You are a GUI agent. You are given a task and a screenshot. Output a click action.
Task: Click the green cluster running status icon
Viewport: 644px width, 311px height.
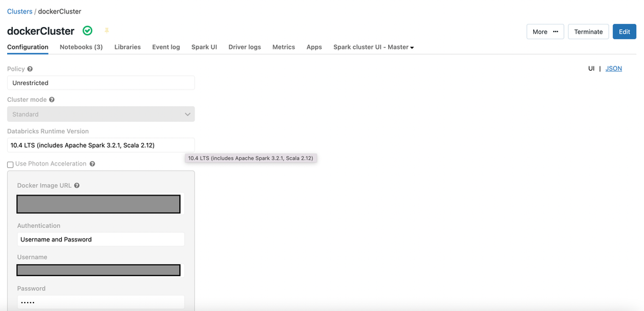tap(88, 31)
